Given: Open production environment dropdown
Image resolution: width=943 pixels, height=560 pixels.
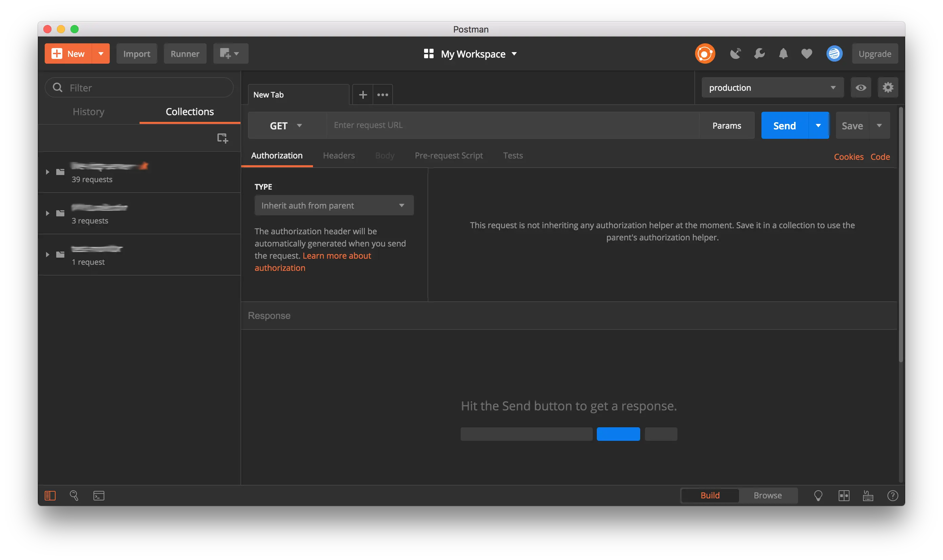Looking at the screenshot, I should (x=772, y=88).
